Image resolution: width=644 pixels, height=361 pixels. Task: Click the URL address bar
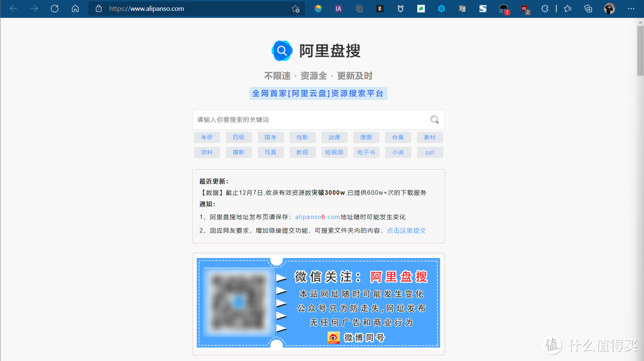click(197, 8)
